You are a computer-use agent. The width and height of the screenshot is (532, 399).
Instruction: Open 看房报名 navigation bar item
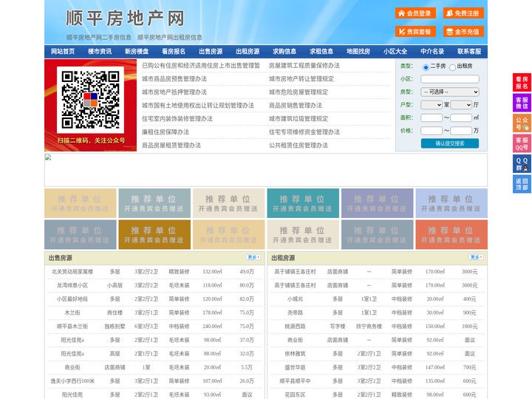click(x=174, y=52)
